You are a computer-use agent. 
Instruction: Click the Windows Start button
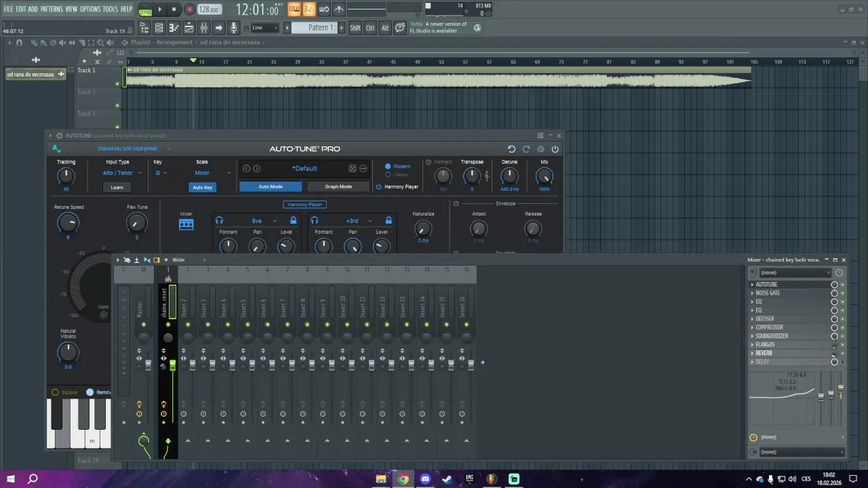click(10, 479)
